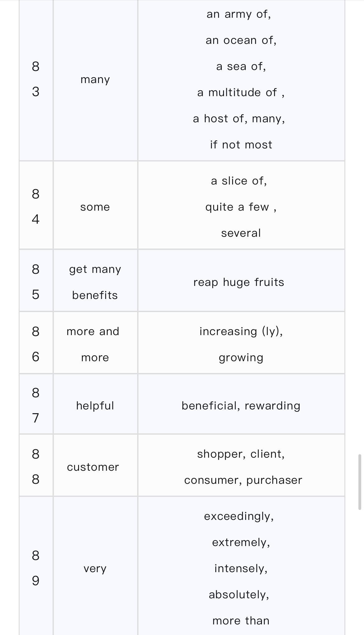Tap 'an army of,' text
This screenshot has width=364, height=635.
(239, 14)
